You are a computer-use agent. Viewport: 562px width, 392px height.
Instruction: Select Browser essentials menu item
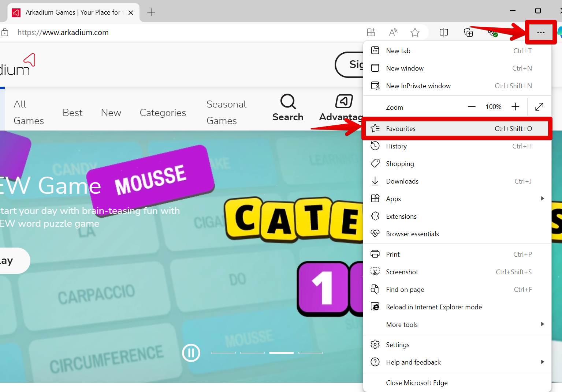[x=457, y=234]
